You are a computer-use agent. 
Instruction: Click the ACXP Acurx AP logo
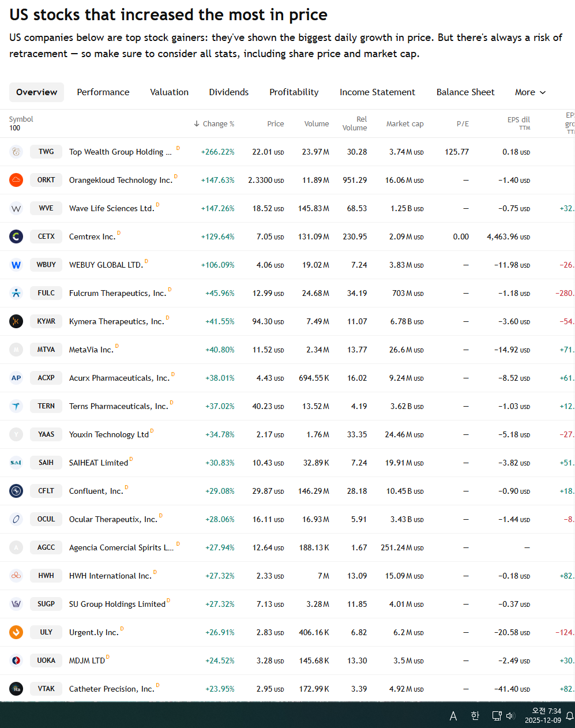(x=16, y=378)
